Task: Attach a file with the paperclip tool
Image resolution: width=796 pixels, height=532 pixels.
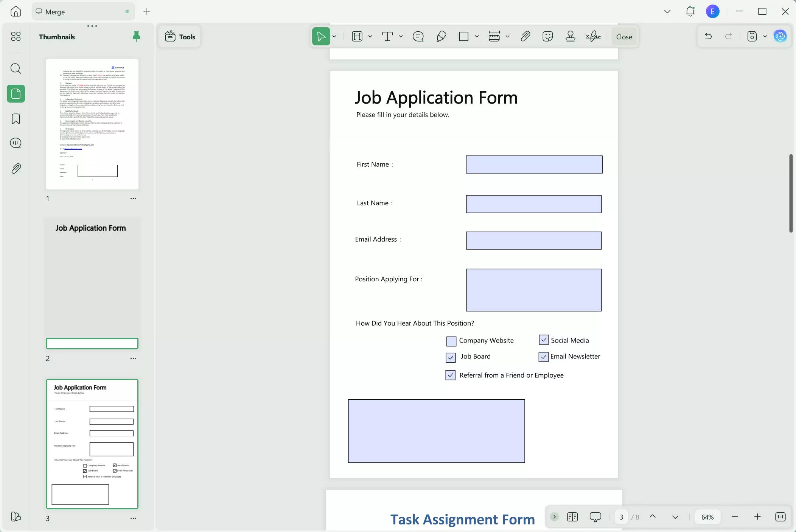Action: [x=525, y=36]
